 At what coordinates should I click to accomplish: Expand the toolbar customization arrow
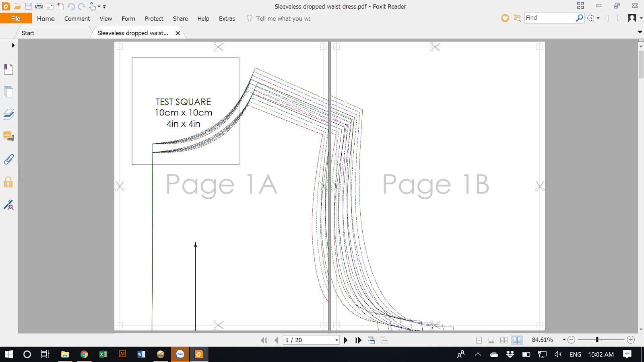click(104, 6)
